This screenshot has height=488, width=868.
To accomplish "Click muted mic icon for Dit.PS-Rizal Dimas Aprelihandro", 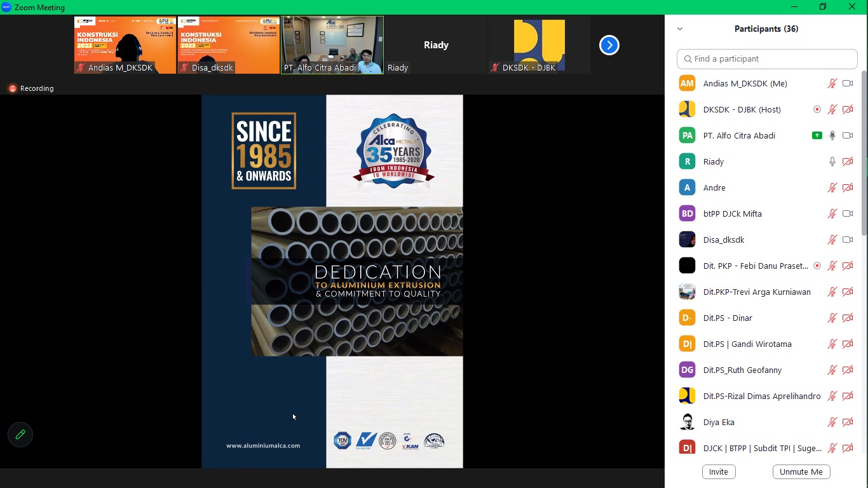I will tap(832, 396).
